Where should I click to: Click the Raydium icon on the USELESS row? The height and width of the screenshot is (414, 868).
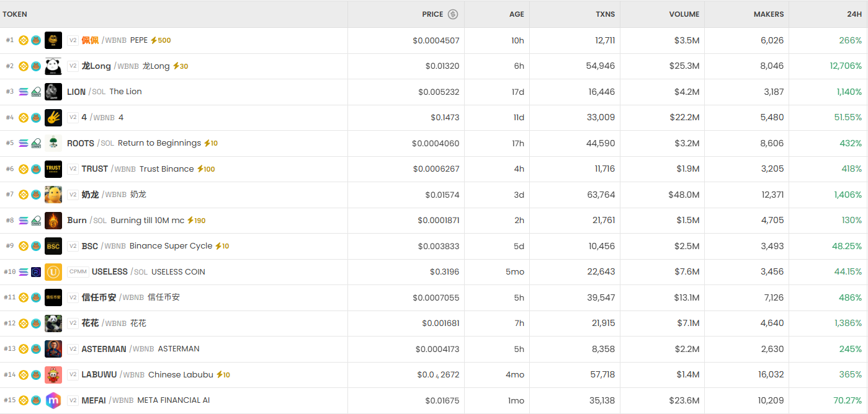point(37,271)
